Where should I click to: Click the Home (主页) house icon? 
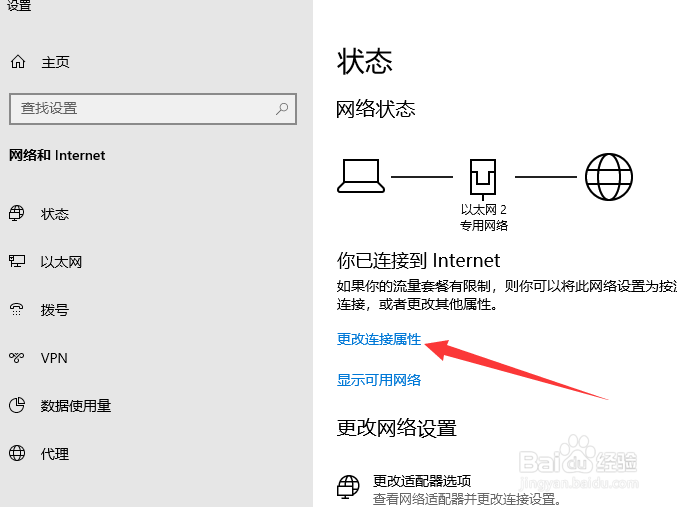tap(18, 62)
